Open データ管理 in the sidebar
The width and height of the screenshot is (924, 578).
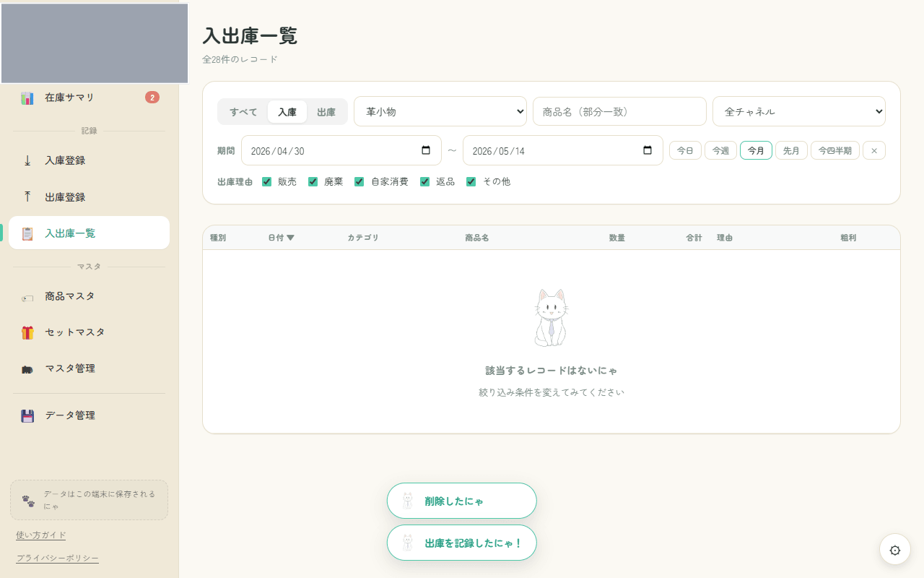[x=90, y=415]
